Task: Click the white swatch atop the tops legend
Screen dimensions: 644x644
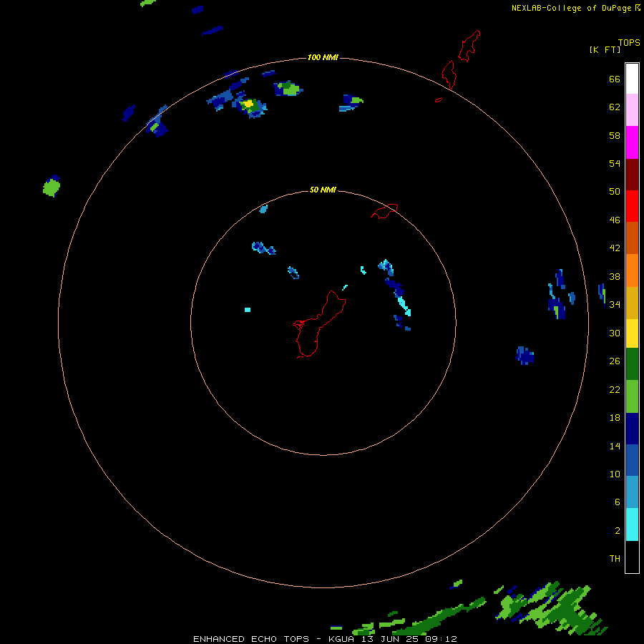Action: [632, 79]
